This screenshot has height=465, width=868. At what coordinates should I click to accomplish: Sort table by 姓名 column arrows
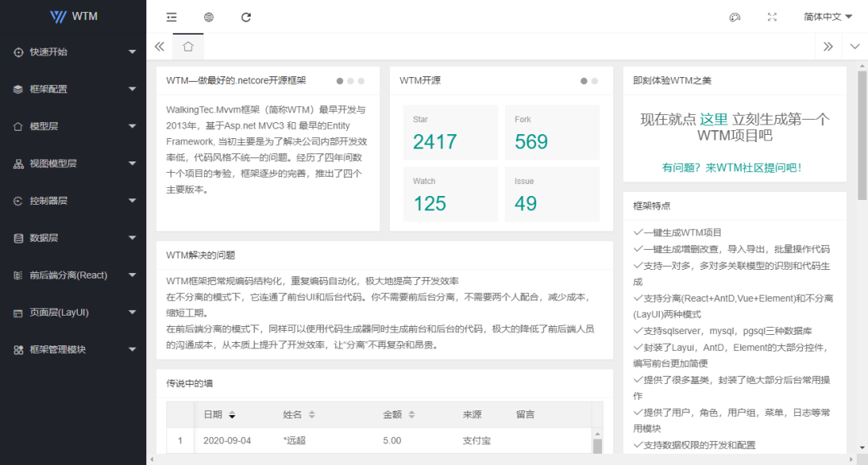312,414
